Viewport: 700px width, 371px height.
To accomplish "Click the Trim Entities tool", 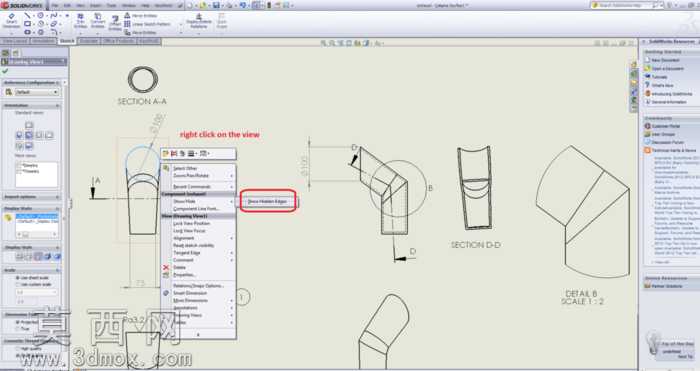I will tap(81, 21).
